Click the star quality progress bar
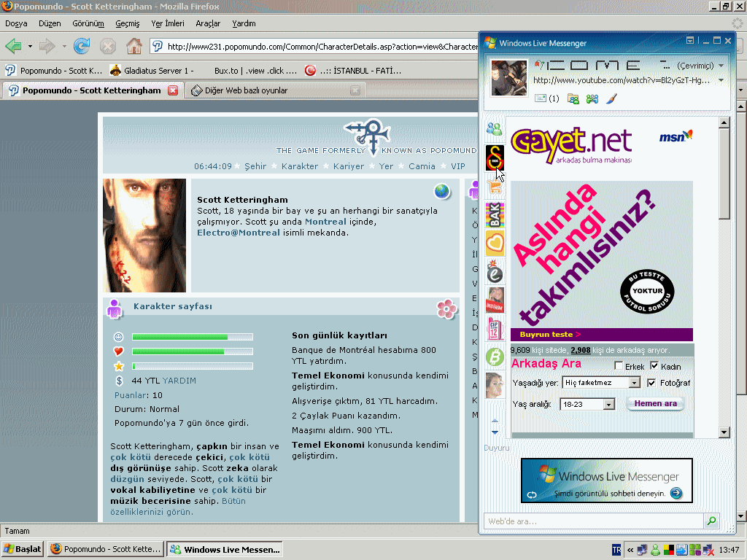The width and height of the screenshot is (747, 560). click(193, 366)
